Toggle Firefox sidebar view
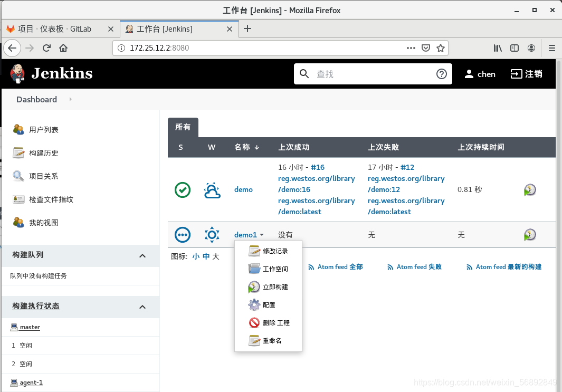 pos(515,48)
